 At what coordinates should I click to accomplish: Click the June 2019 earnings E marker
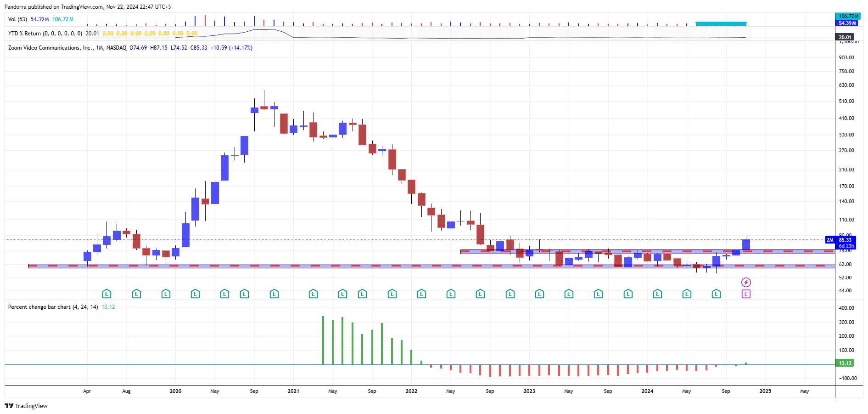[x=106, y=294]
